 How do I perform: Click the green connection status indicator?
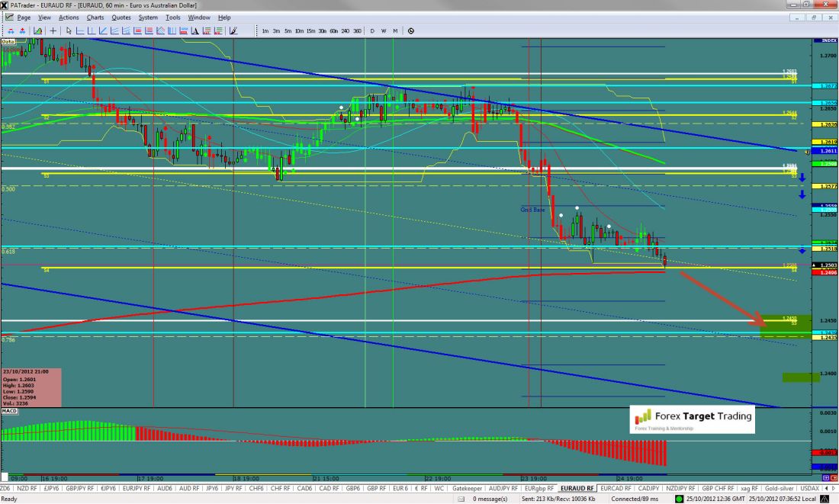[x=680, y=499]
